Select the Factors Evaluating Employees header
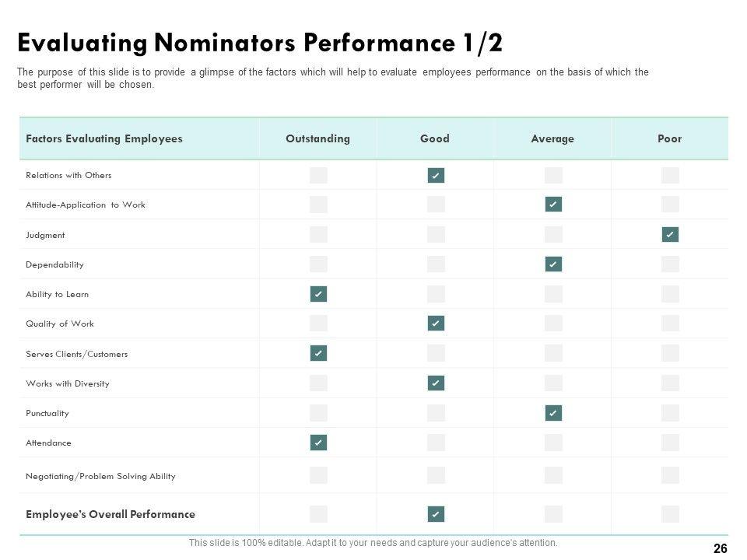 104,138
